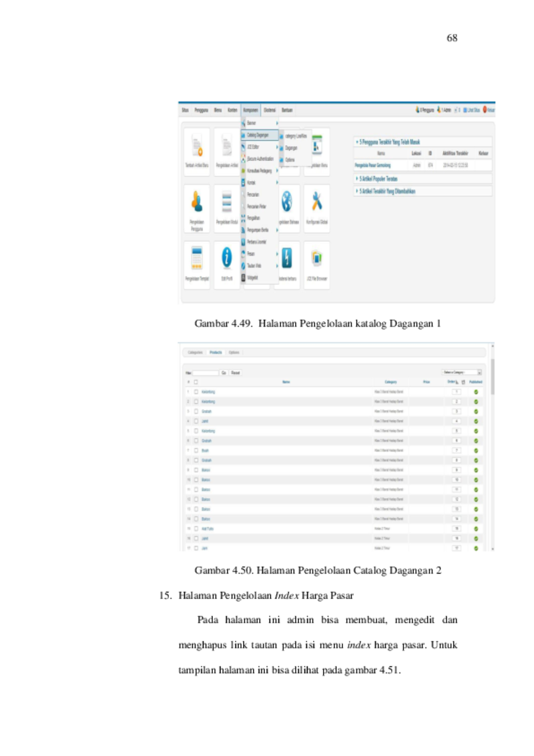Tick the checkbox for row 3 Grabah
The width and height of the screenshot is (534, 756).
(196, 411)
